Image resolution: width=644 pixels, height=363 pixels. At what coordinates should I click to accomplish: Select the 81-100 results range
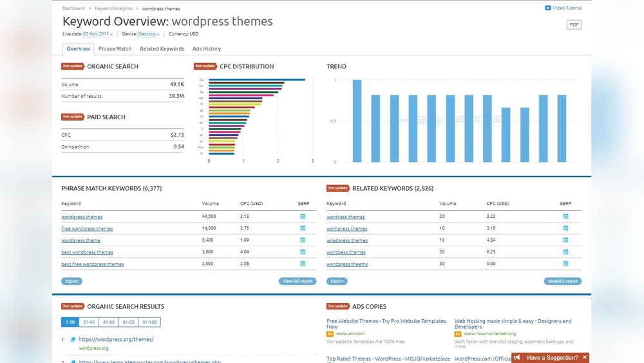149,322
